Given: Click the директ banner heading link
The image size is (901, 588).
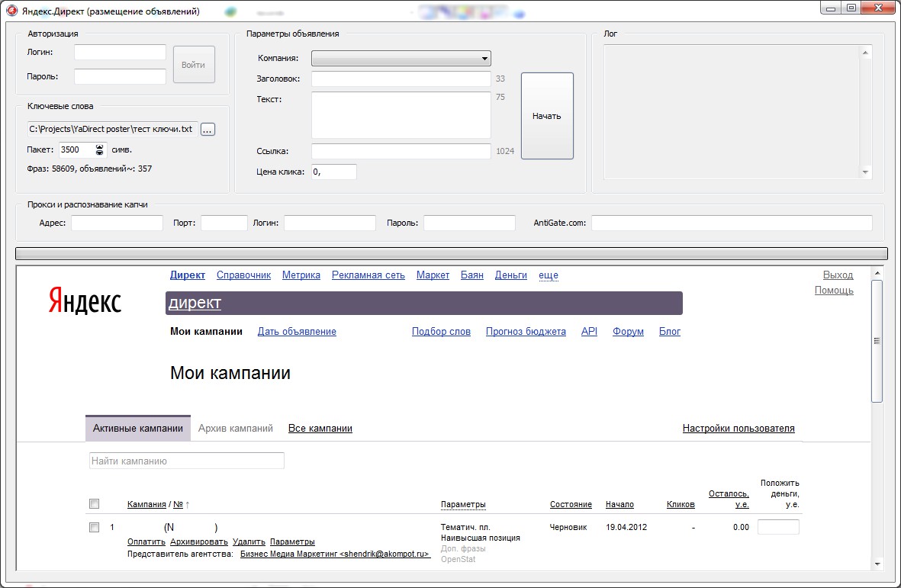Looking at the screenshot, I should 195,303.
